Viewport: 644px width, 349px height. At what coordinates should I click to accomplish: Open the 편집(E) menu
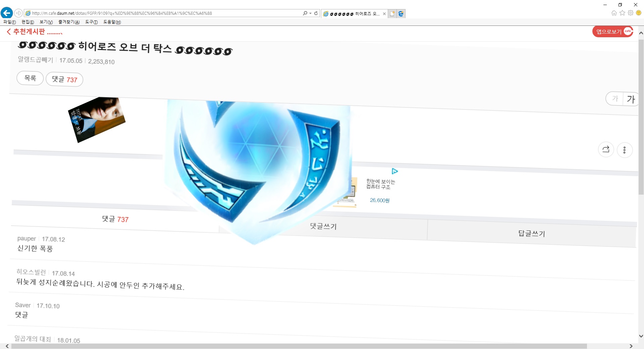pos(28,22)
